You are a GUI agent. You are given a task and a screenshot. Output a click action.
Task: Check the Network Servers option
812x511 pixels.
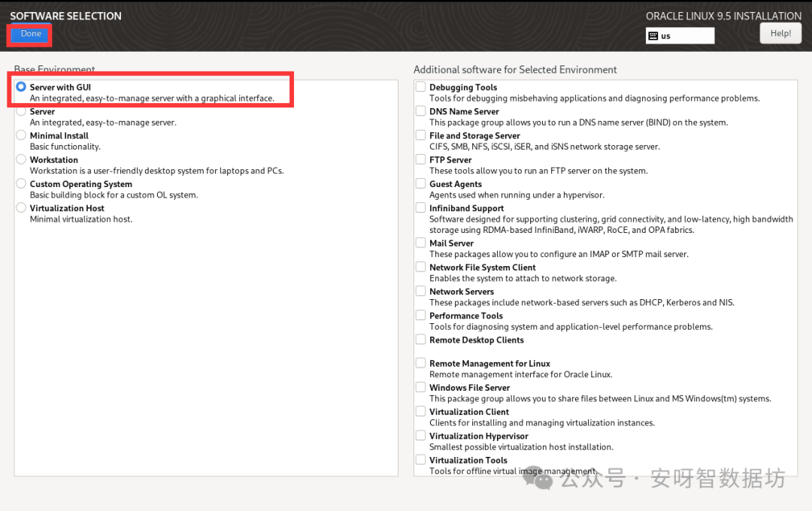point(420,291)
